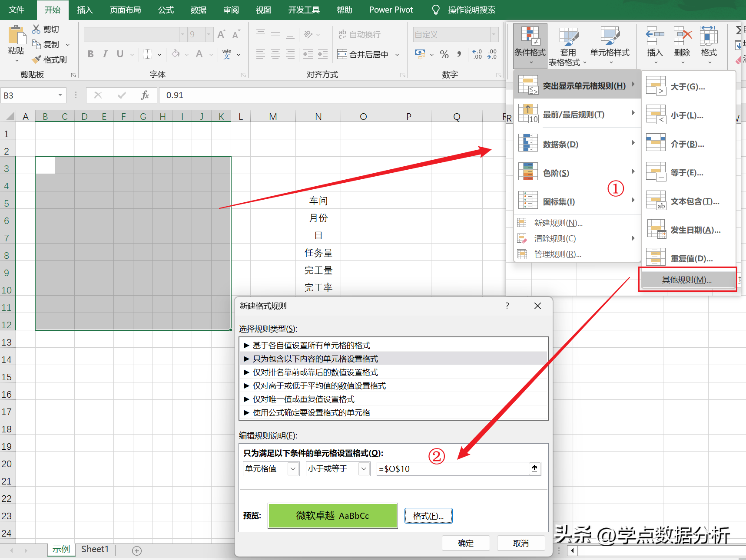Click decrease decimal places icon

pos(492,54)
